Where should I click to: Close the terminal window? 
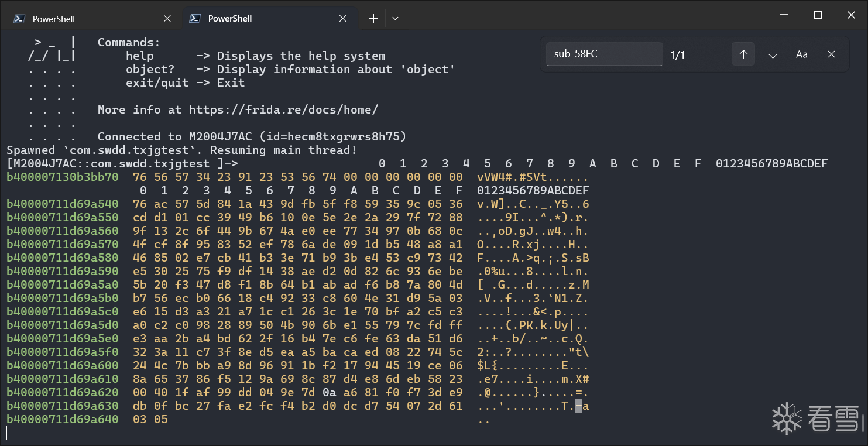pos(851,16)
